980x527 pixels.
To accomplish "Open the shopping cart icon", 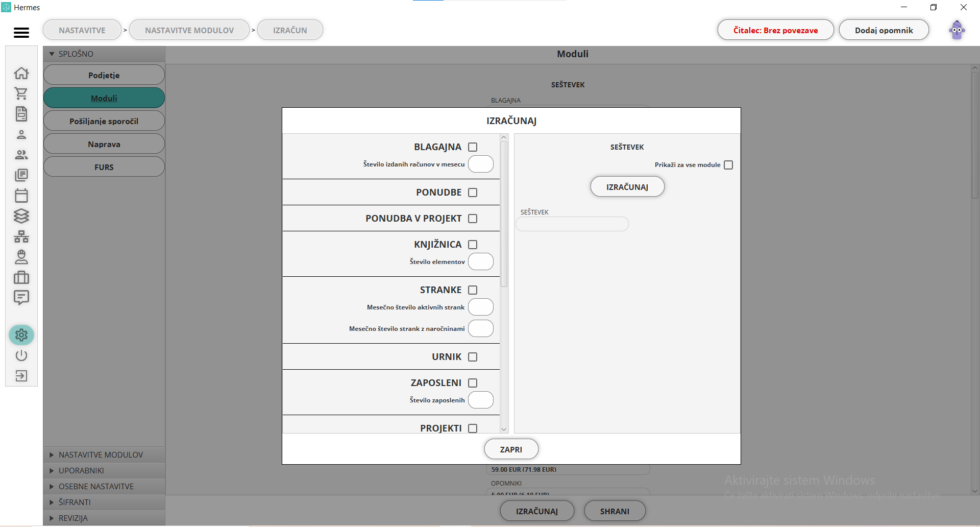I will (x=21, y=93).
